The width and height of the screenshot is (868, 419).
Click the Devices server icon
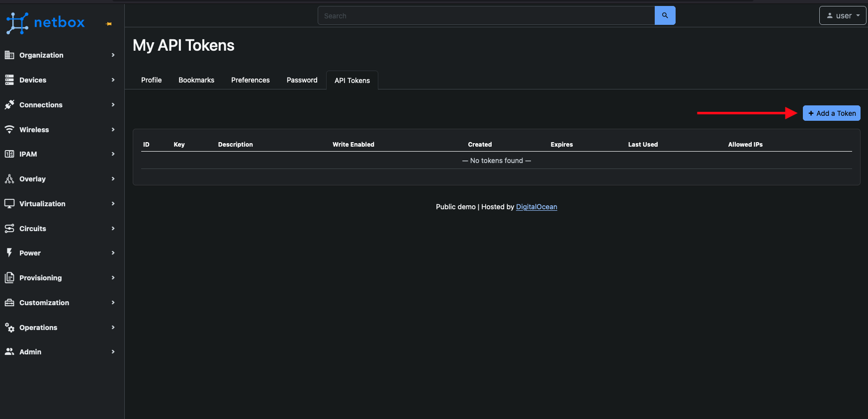[9, 80]
